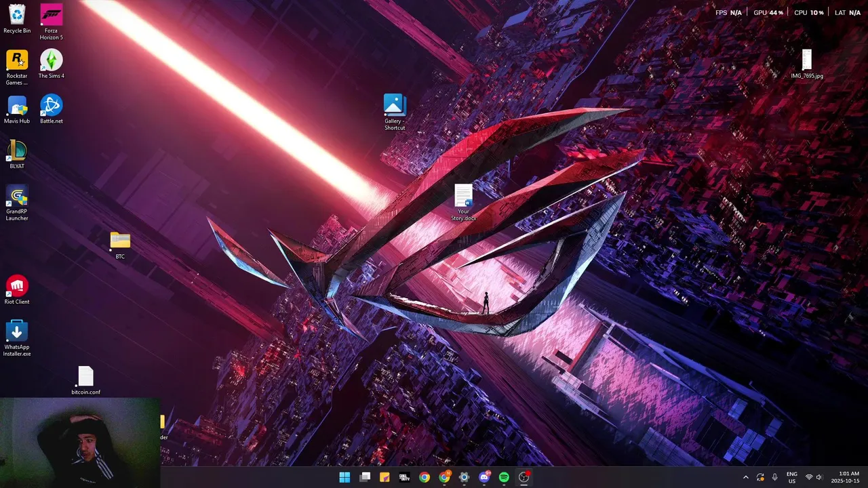Click the LAT N/A overlay readout

[x=848, y=12]
